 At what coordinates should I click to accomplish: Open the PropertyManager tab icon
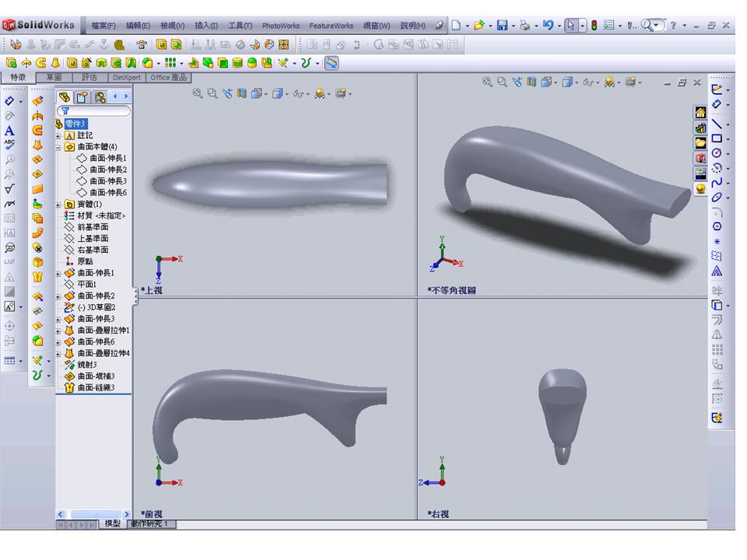(x=82, y=97)
